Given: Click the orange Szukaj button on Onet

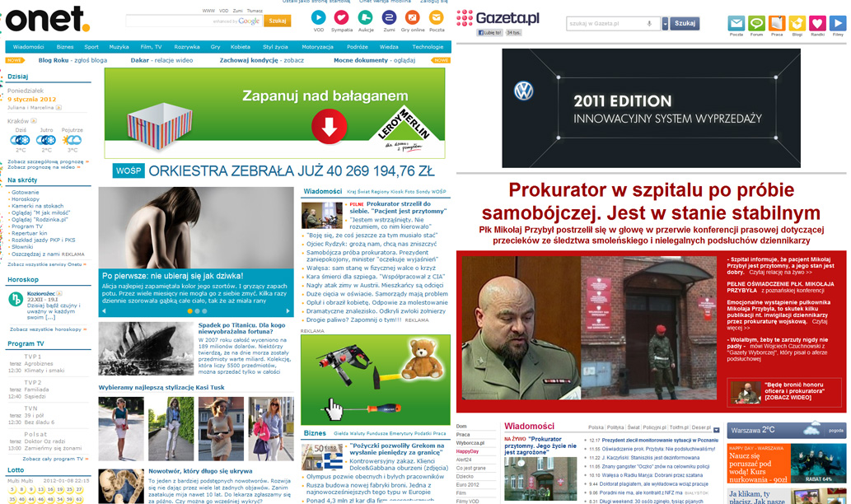Looking at the screenshot, I should point(278,21).
